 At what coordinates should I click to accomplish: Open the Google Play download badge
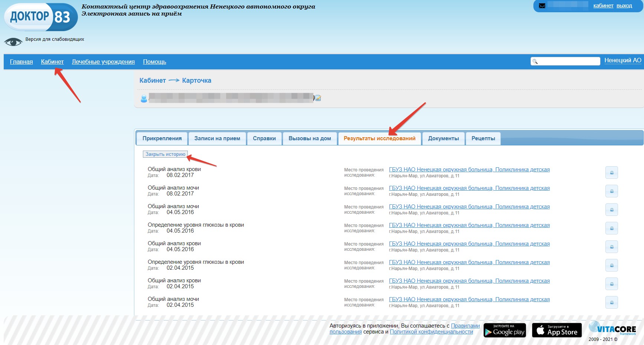(x=504, y=330)
